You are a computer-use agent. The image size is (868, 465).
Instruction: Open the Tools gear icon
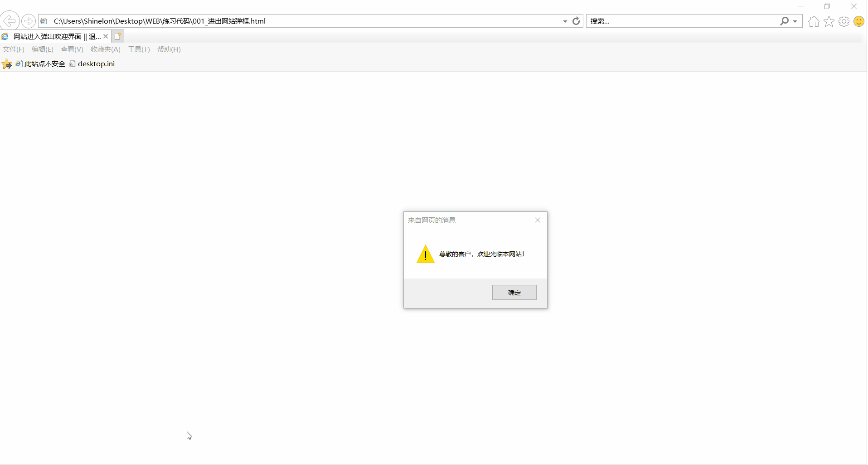click(844, 21)
